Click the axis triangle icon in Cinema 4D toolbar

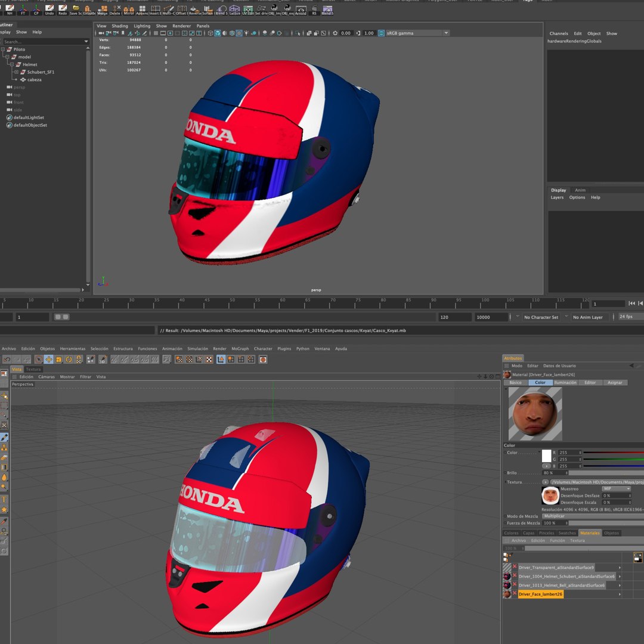pos(221,360)
